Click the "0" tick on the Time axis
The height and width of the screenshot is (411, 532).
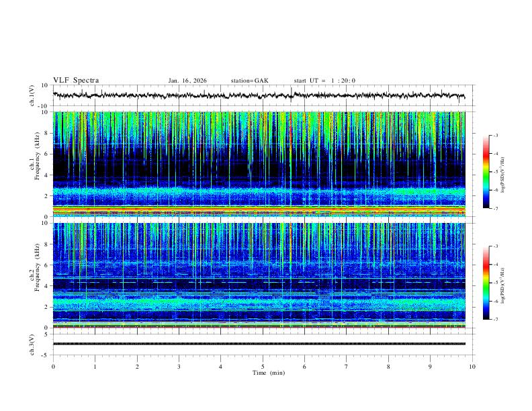tap(53, 367)
